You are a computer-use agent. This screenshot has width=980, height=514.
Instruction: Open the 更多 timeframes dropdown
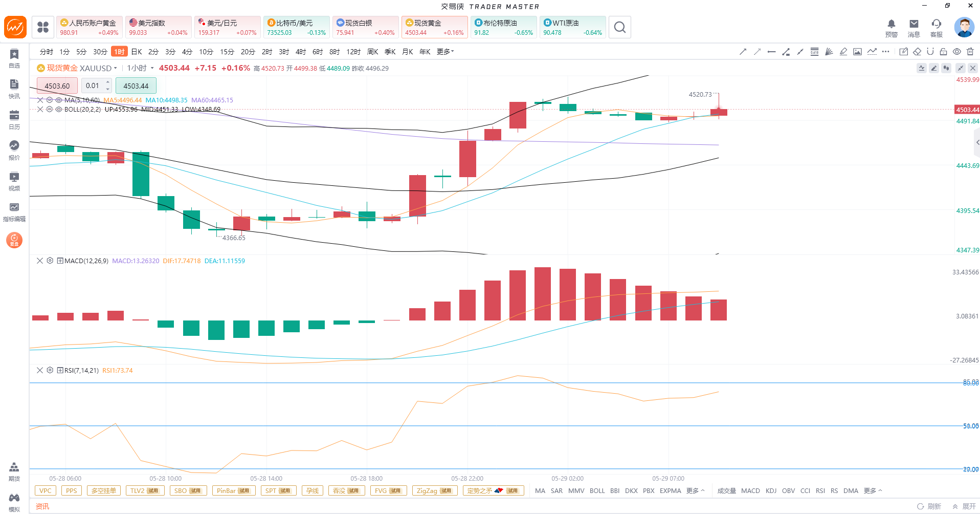[x=446, y=52]
